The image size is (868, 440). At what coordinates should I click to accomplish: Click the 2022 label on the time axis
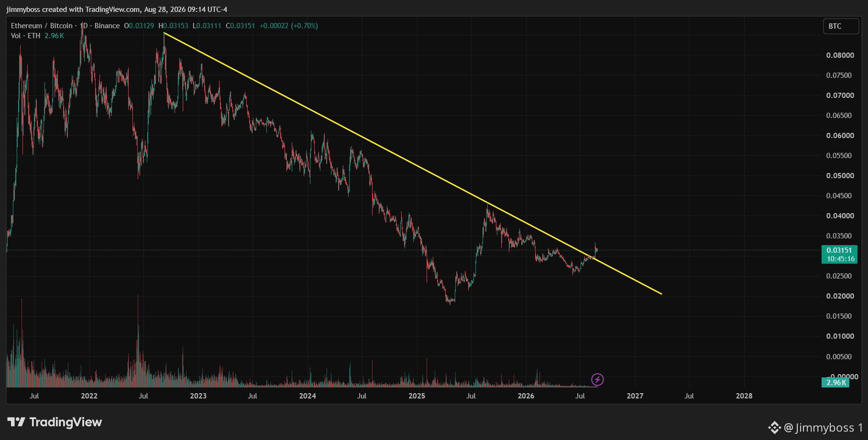point(89,396)
